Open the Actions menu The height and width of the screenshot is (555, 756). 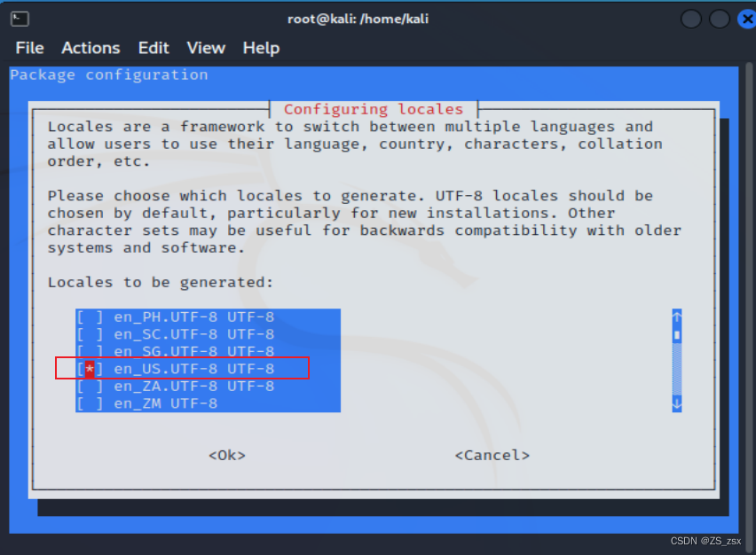click(91, 48)
